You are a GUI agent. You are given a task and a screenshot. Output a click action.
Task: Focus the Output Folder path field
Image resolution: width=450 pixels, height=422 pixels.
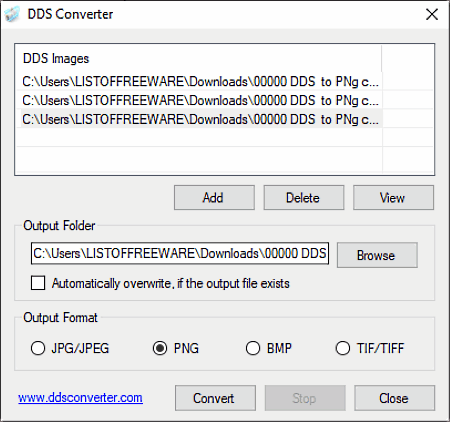pos(180,253)
